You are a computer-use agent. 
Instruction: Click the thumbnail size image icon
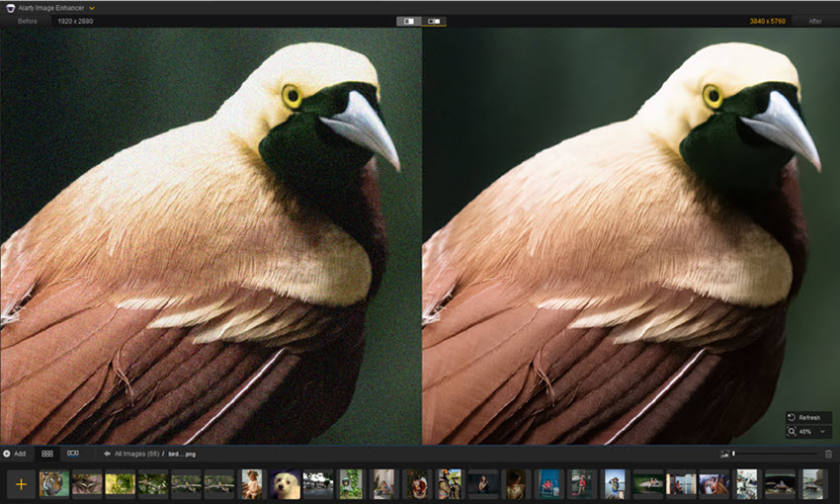tap(724, 455)
